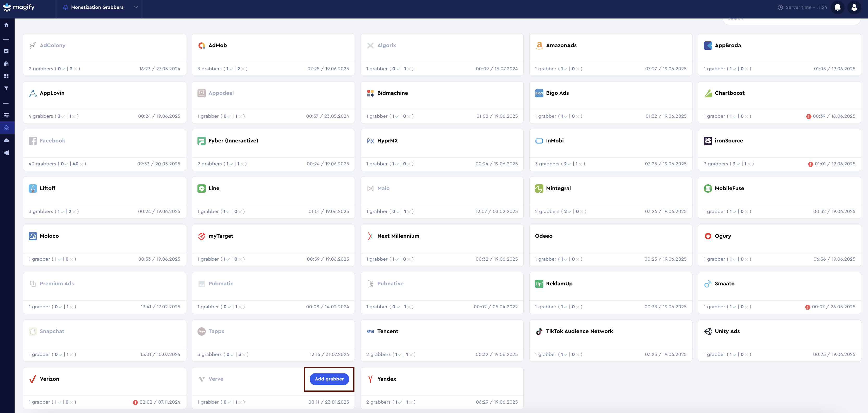Open notifications bell icon
This screenshot has width=868, height=413.
coord(837,7)
